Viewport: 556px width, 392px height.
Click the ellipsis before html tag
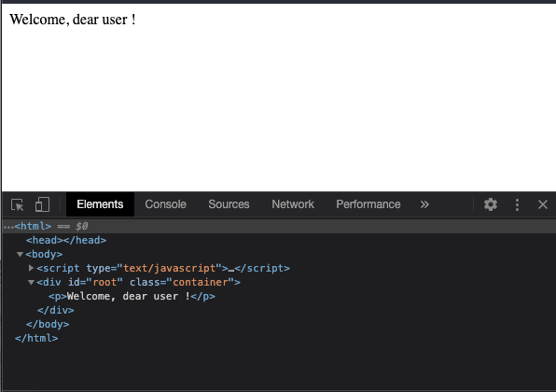tap(8, 227)
